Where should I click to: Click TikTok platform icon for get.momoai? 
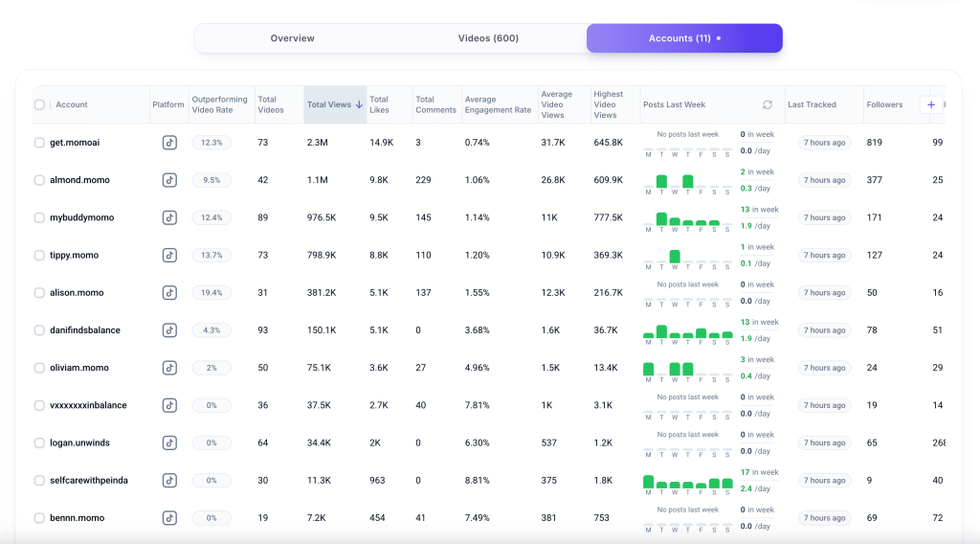[169, 143]
